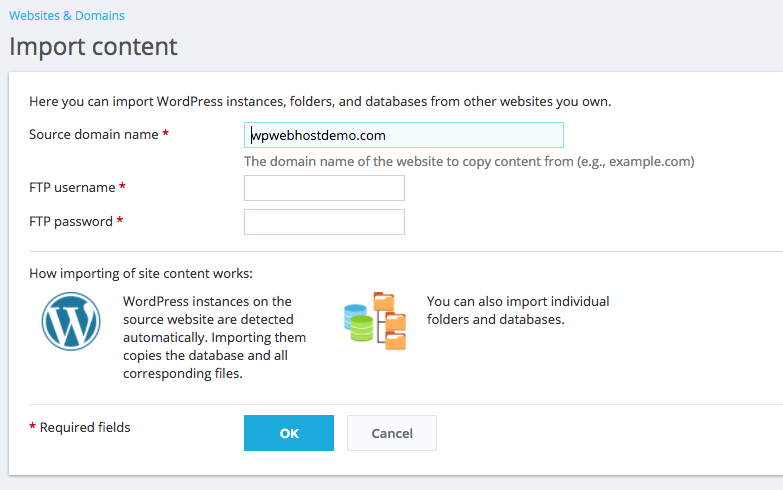Image resolution: width=783 pixels, height=490 pixels.
Task: Click the WordPress logo icon
Action: click(71, 321)
